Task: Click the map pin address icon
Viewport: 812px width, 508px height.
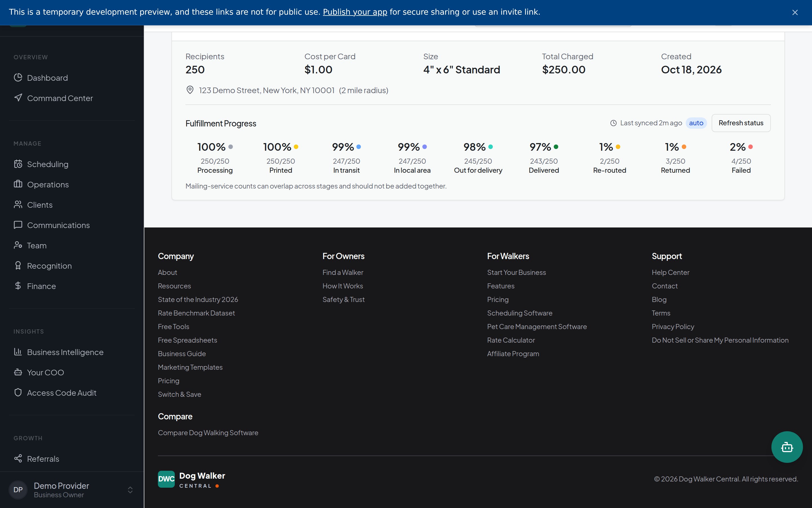Action: click(x=190, y=90)
